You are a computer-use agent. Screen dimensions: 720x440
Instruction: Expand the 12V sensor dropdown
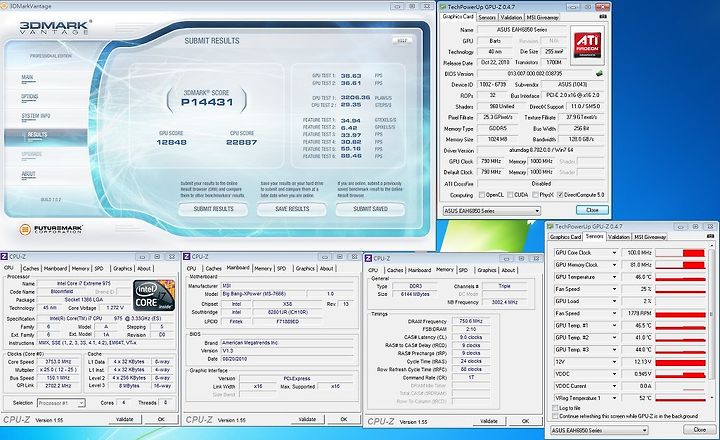[x=614, y=362]
